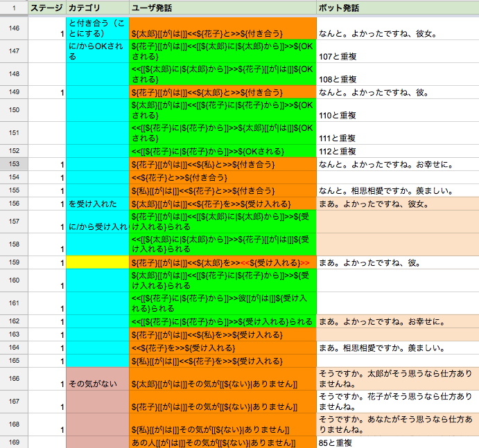This screenshot has height=448, width=479.
Task: Click user utterance ${太郎}その気が in row 166
Action: (223, 379)
